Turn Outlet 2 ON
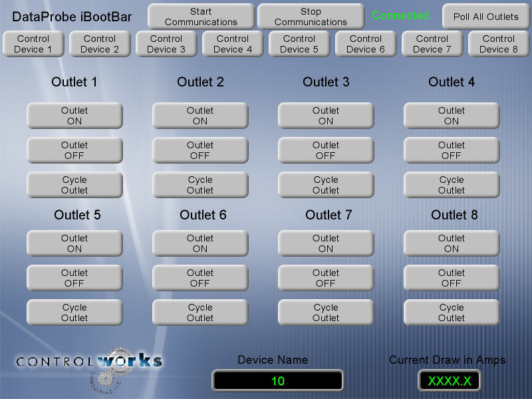 click(x=200, y=116)
